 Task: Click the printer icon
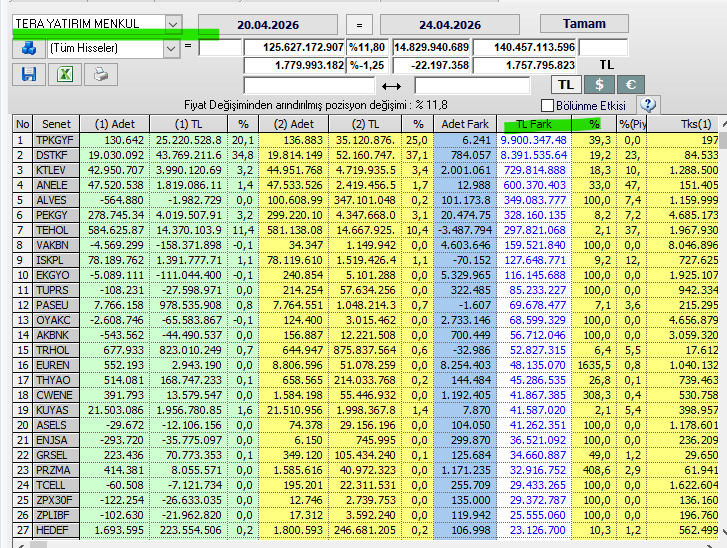coord(101,75)
